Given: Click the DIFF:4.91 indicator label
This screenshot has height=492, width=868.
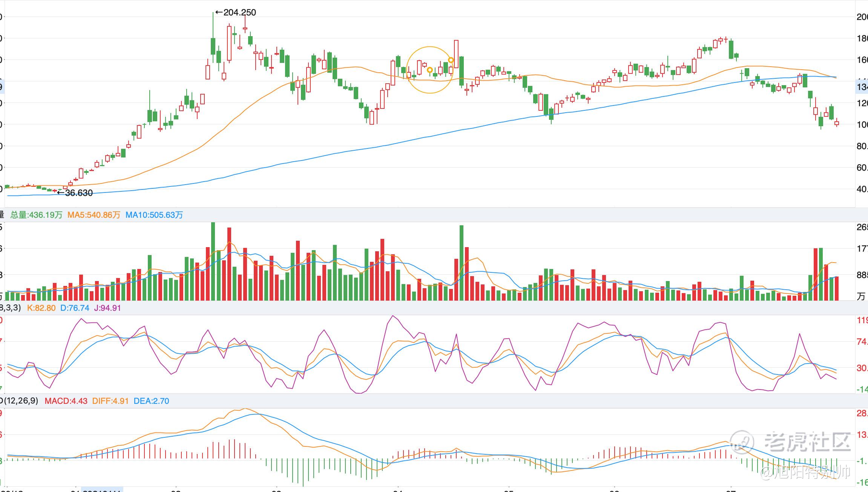Looking at the screenshot, I should [x=110, y=401].
